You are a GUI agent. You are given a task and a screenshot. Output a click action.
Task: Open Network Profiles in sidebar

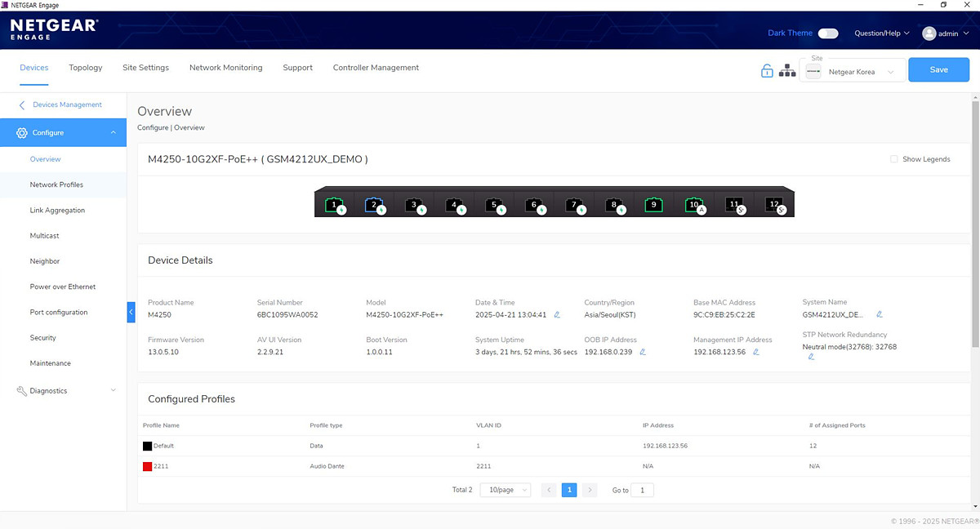(56, 184)
